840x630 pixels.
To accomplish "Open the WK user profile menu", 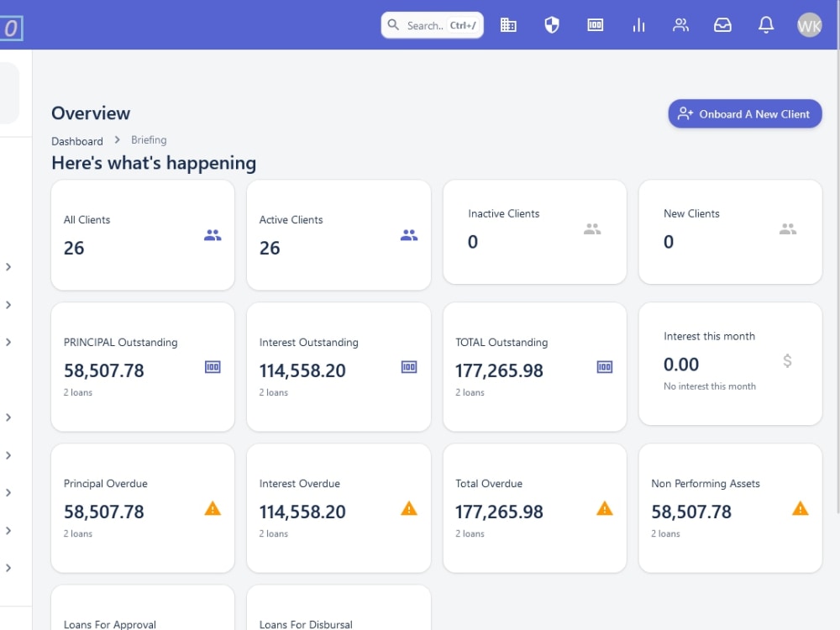I will click(x=808, y=24).
